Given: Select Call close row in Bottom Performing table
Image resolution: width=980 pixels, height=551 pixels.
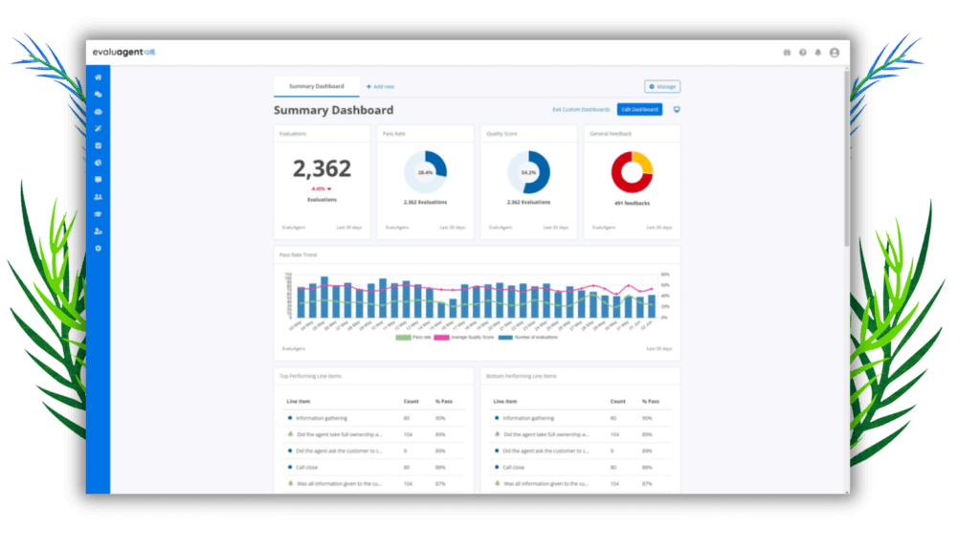Looking at the screenshot, I should click(x=581, y=467).
